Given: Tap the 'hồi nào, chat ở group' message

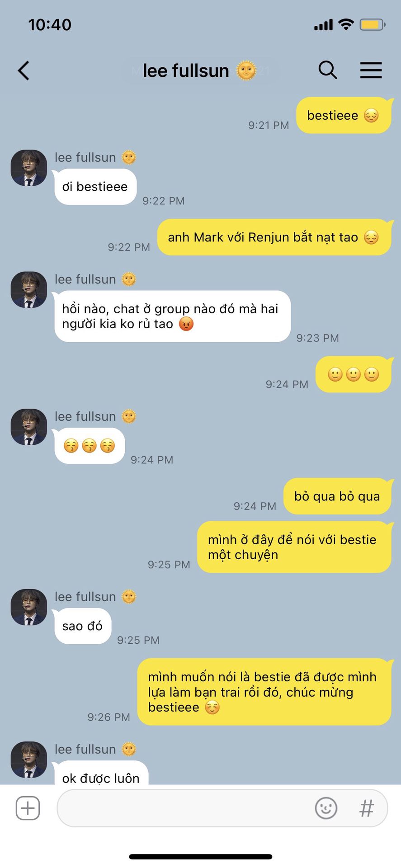Looking at the screenshot, I should coord(172,316).
